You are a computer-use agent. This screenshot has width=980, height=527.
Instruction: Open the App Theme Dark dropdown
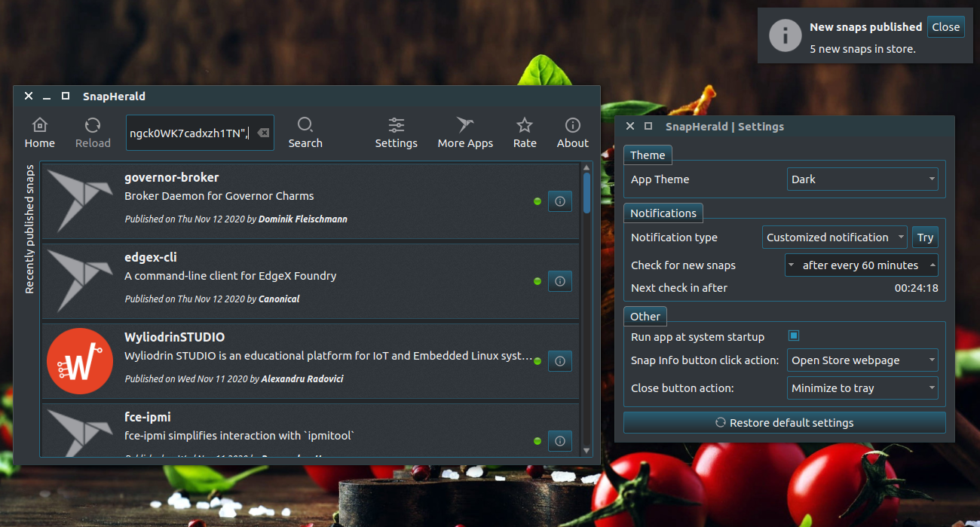click(x=862, y=179)
